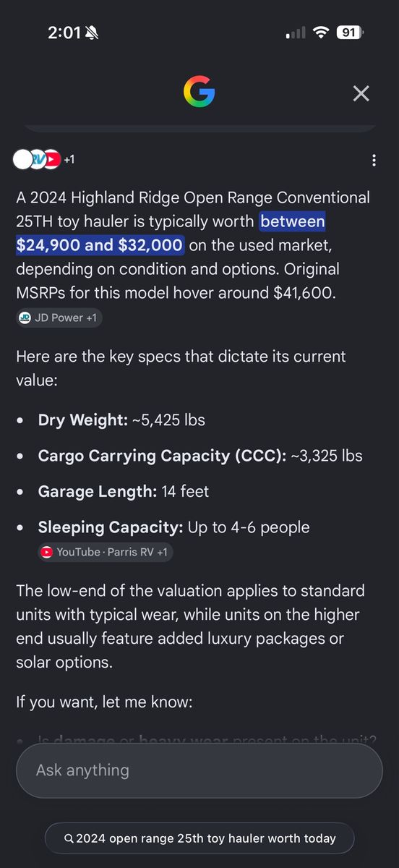Tap the 2:01 clock in status bar

pos(64,33)
